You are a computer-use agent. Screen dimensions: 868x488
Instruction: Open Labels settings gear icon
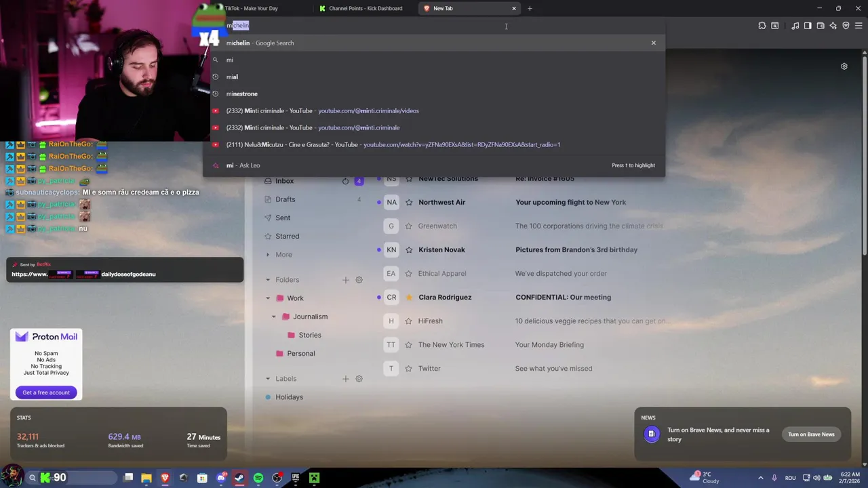[x=359, y=379]
